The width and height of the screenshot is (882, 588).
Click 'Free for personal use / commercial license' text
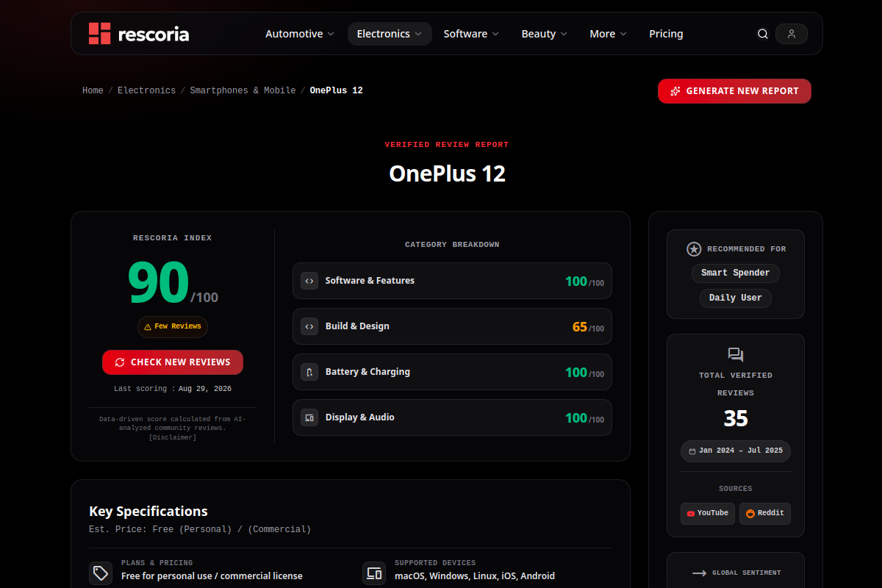212,576
